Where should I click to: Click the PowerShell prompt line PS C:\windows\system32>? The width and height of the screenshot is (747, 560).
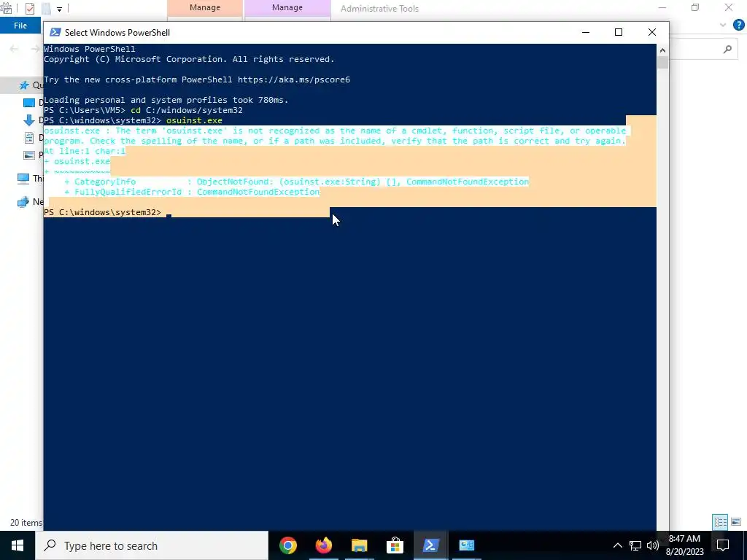pyautogui.click(x=102, y=212)
